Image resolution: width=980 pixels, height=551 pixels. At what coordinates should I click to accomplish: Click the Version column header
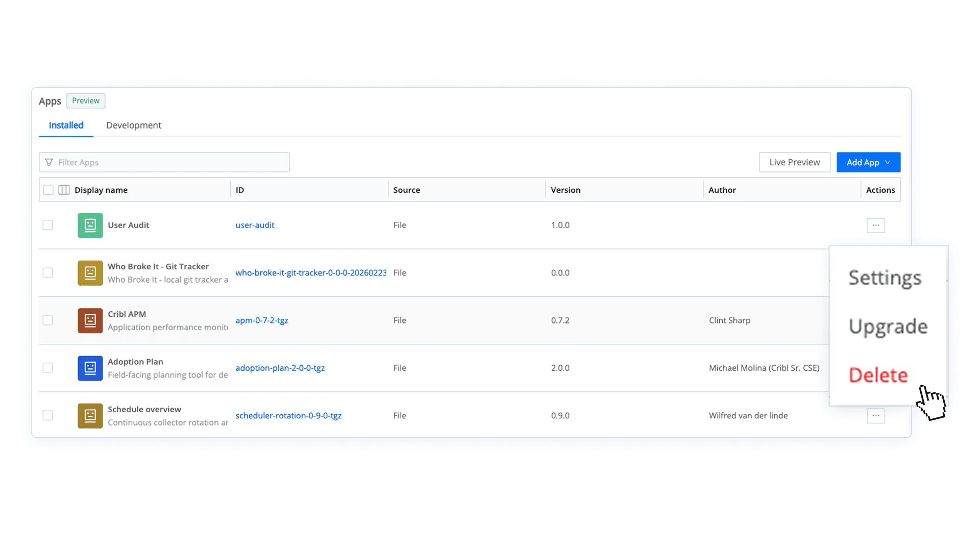566,190
